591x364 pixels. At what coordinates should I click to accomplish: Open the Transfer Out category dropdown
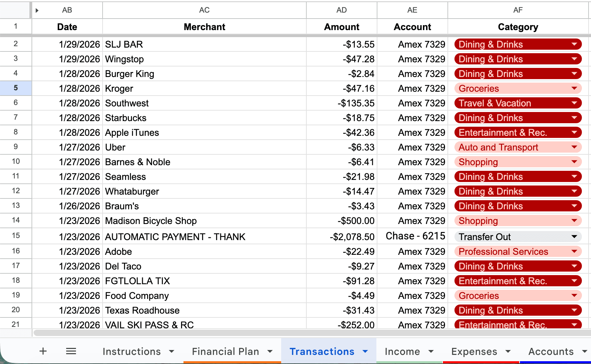pos(574,237)
